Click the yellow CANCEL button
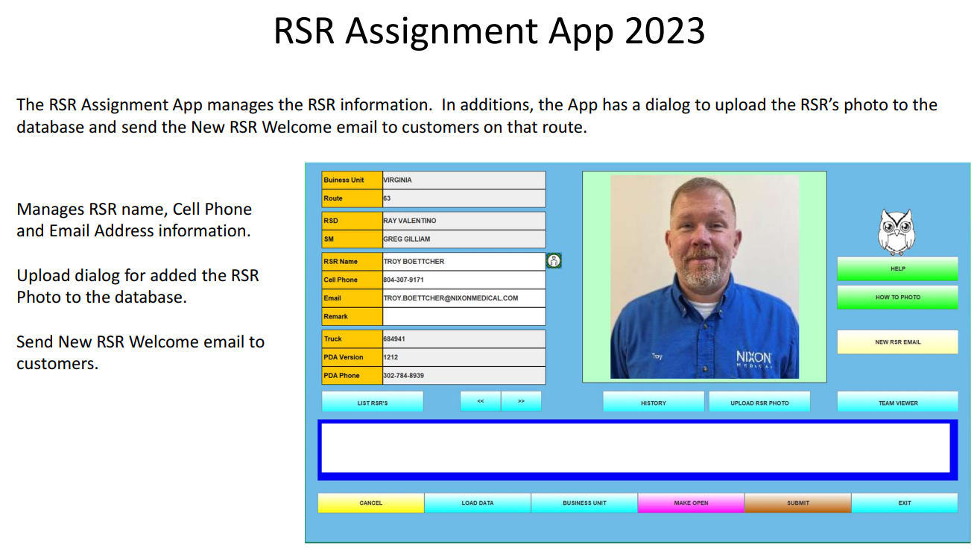Image resolution: width=980 pixels, height=557 pixels. coord(371,503)
